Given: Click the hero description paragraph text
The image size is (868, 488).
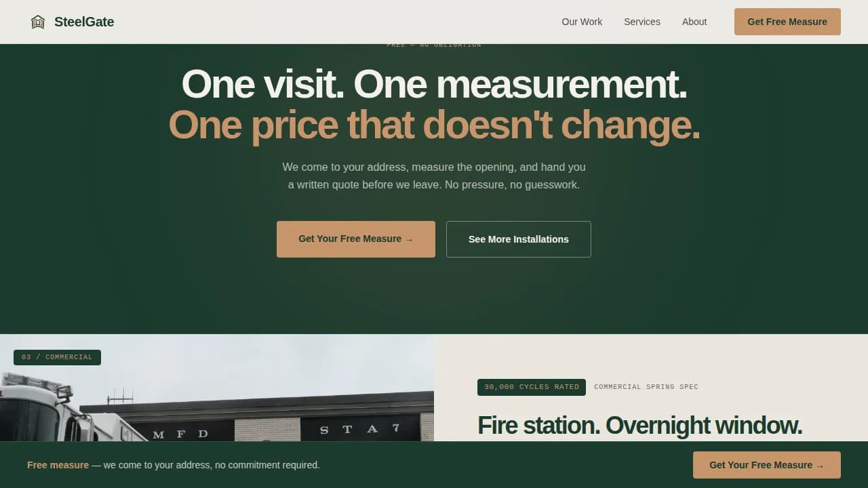Looking at the screenshot, I should tap(434, 176).
